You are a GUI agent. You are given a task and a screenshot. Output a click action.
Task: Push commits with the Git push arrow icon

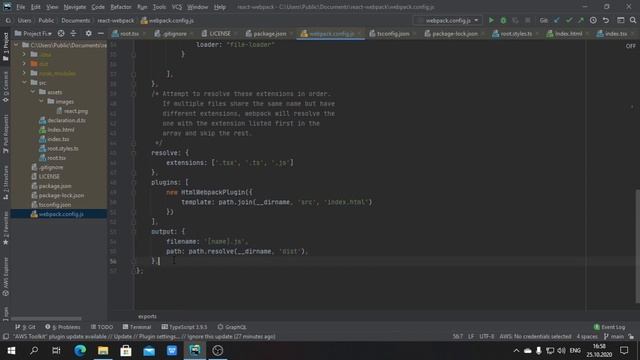(x=580, y=20)
